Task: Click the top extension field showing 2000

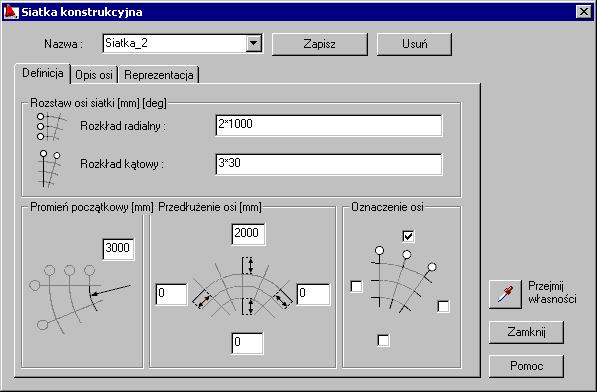Action: point(248,234)
